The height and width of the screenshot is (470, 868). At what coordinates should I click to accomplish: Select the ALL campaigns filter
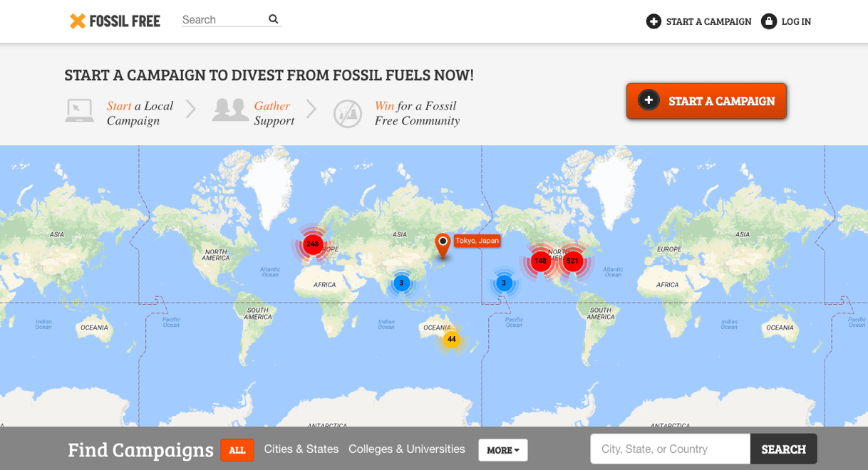pos(237,450)
